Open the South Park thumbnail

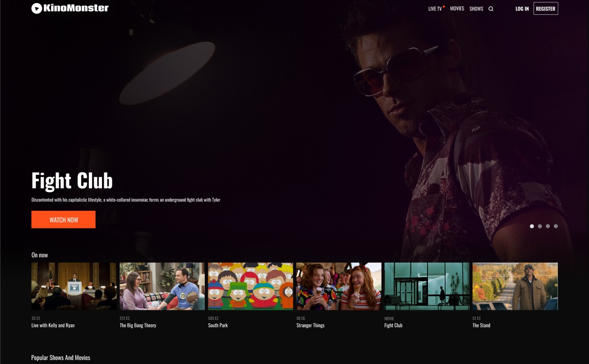click(x=250, y=286)
